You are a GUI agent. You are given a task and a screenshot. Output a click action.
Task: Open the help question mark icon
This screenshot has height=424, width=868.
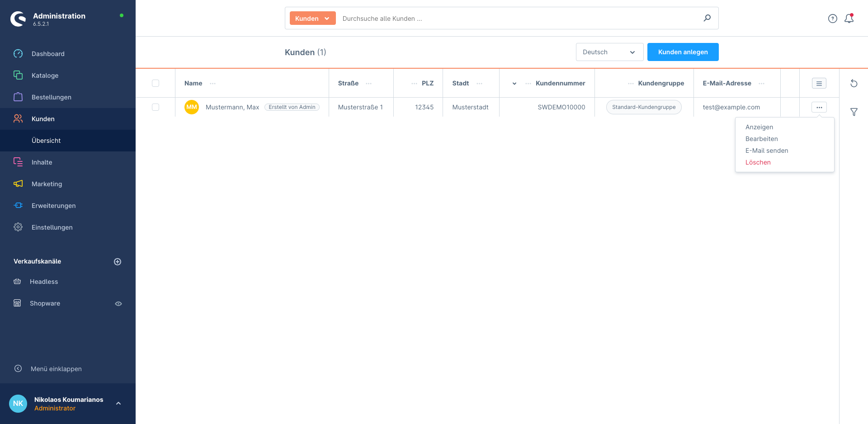point(833,19)
